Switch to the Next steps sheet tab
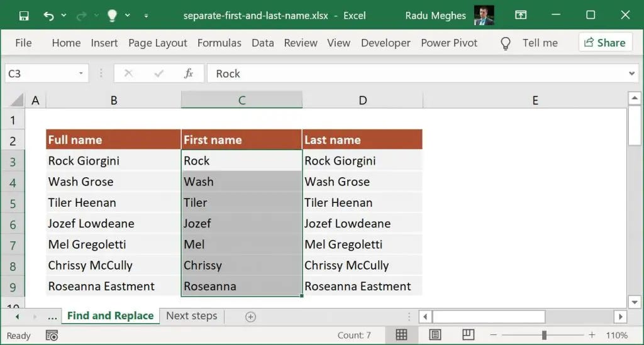644x345 pixels. [x=191, y=315]
